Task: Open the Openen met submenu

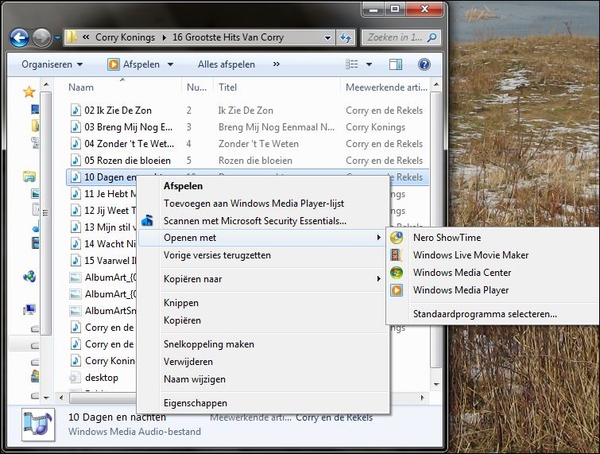Action: (264, 238)
